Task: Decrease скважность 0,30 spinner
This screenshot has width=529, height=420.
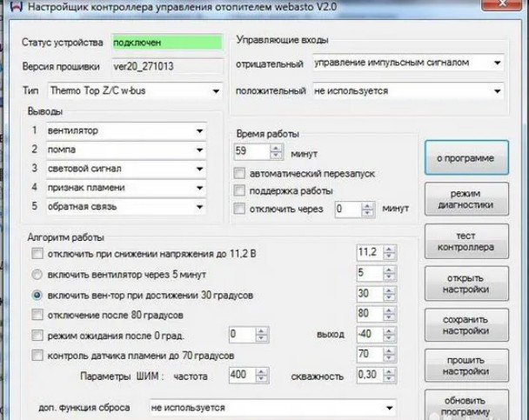Action: [x=389, y=378]
